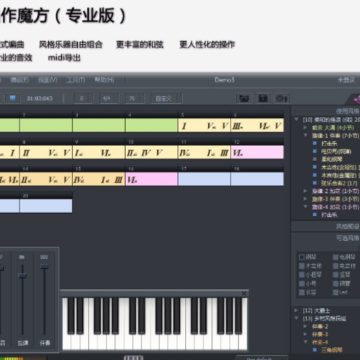Open the 工具(T) menu
The width and height of the screenshot is (360, 360).
click(x=76, y=80)
